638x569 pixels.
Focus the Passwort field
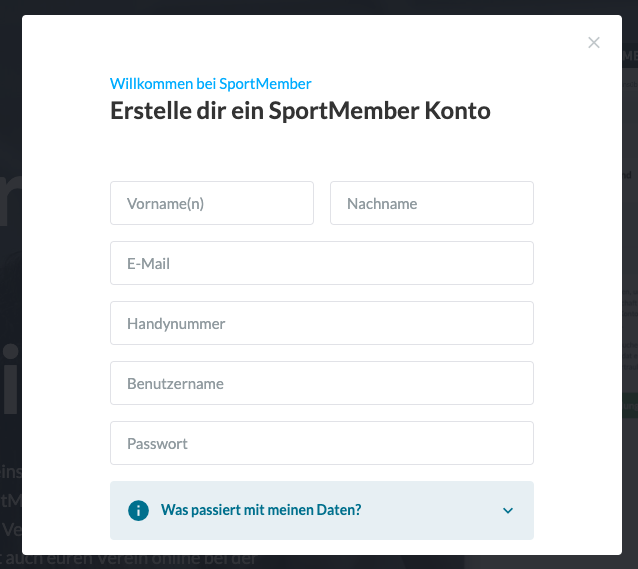point(321,443)
